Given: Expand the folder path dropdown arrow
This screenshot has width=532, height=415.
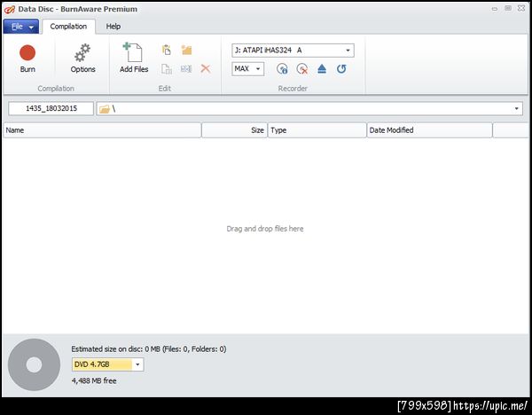Looking at the screenshot, I should coord(516,108).
